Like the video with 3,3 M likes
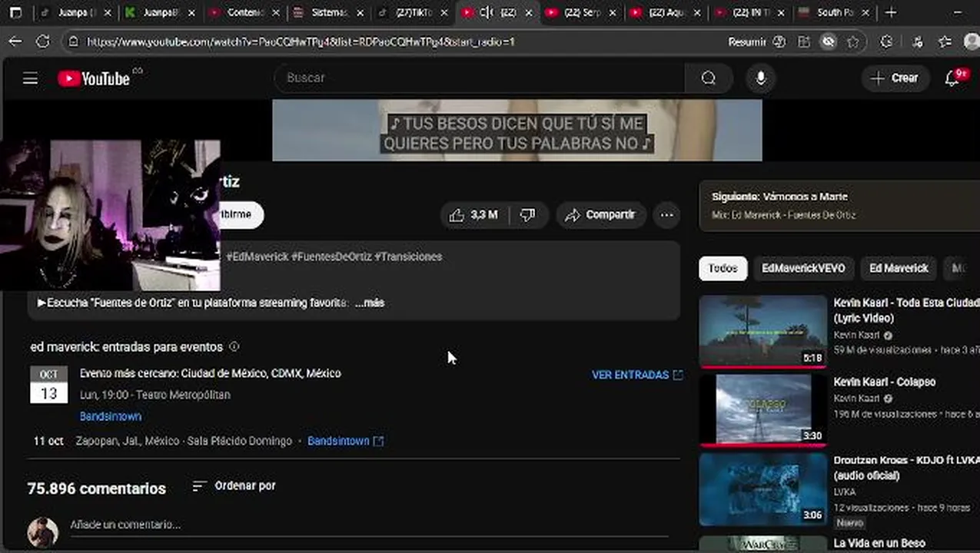Viewport: 980px width, 553px height. coord(473,215)
